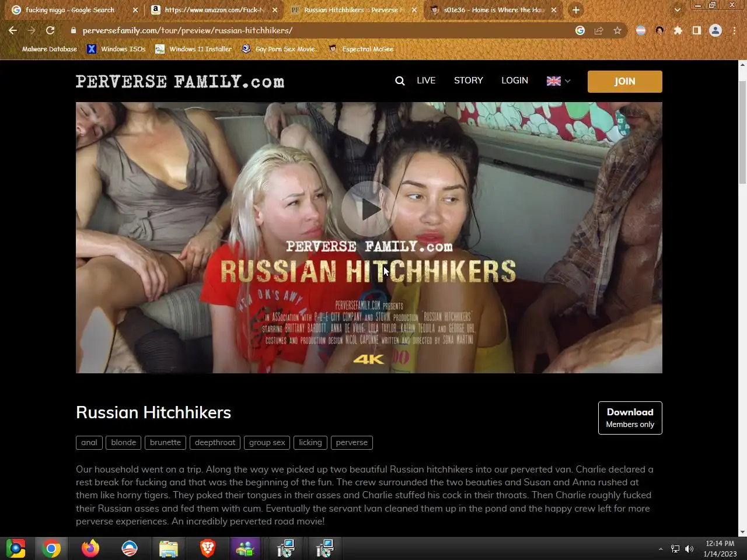Viewport: 747px width, 560px height.
Task: Reload the current page
Action: (50, 30)
